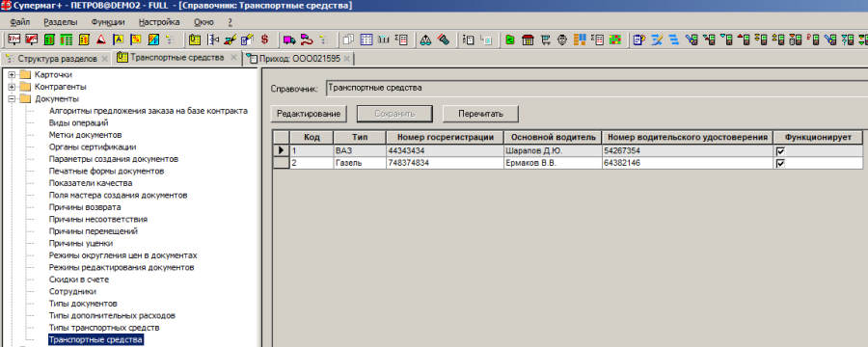Open Причины возврата in the tree
Screen dimensions: 868x347
point(85,207)
